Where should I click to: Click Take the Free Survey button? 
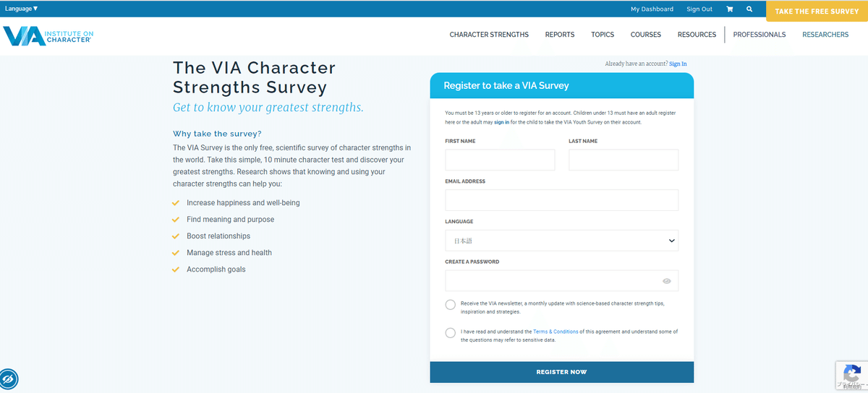pos(817,12)
